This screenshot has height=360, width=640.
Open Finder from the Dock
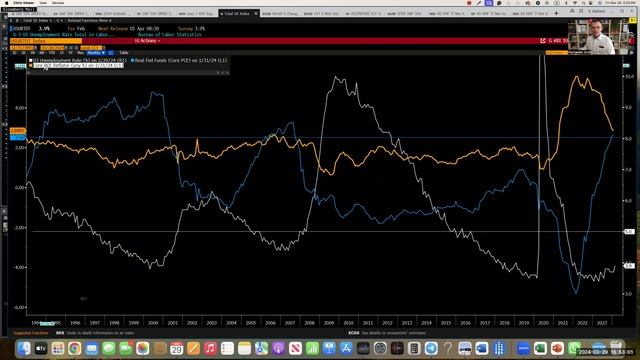(x=24, y=348)
